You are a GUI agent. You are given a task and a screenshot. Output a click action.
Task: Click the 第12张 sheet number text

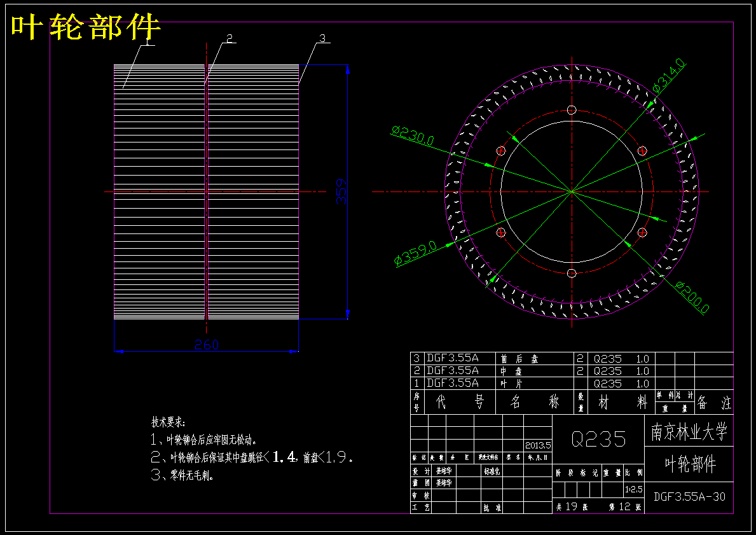click(625, 507)
